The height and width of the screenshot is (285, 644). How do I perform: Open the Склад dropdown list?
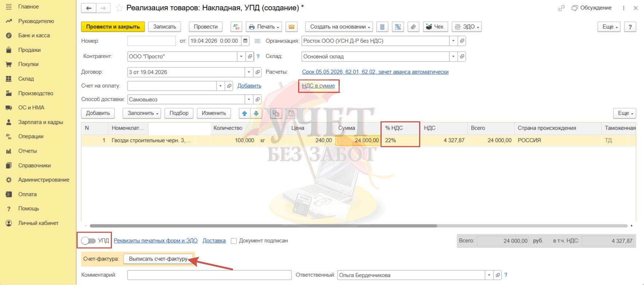(x=453, y=56)
